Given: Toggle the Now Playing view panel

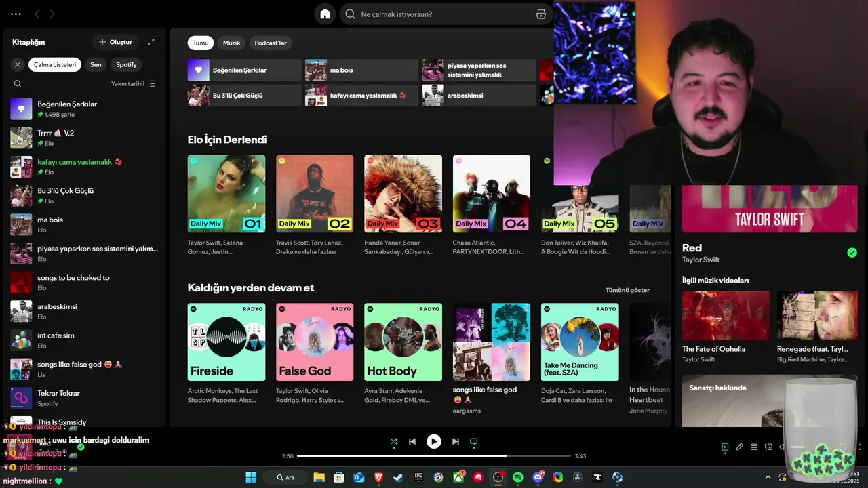Looking at the screenshot, I should click(x=725, y=447).
